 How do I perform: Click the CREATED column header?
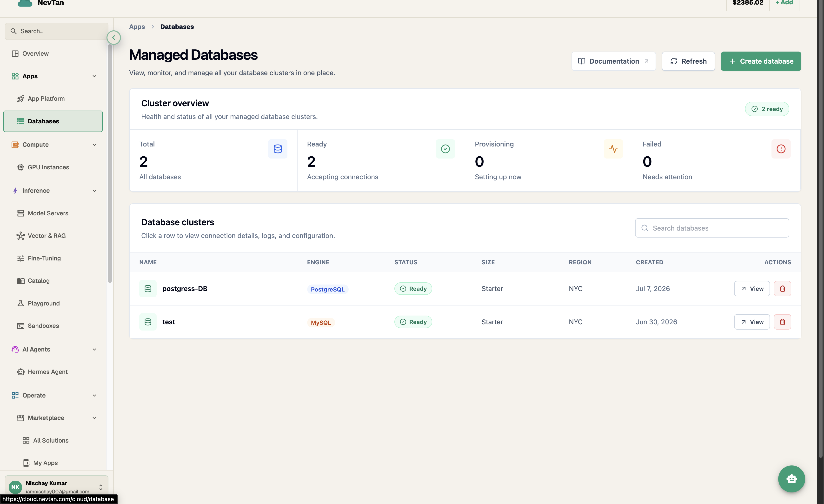(649, 262)
